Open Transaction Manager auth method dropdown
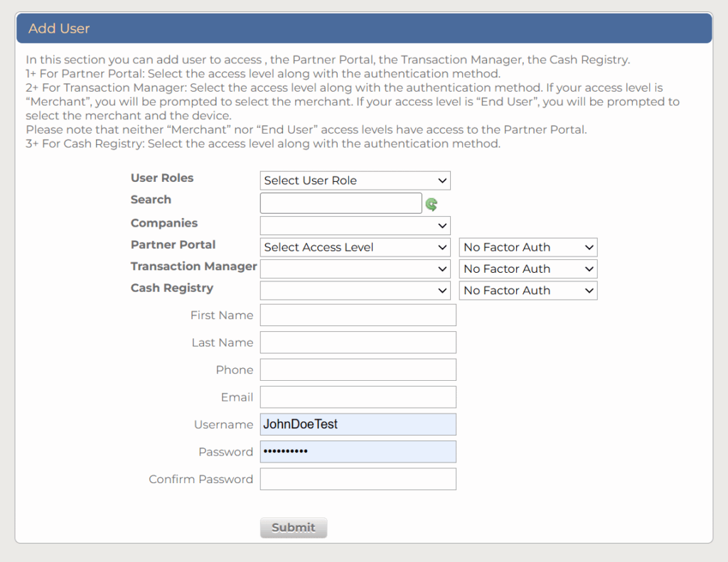 [528, 269]
